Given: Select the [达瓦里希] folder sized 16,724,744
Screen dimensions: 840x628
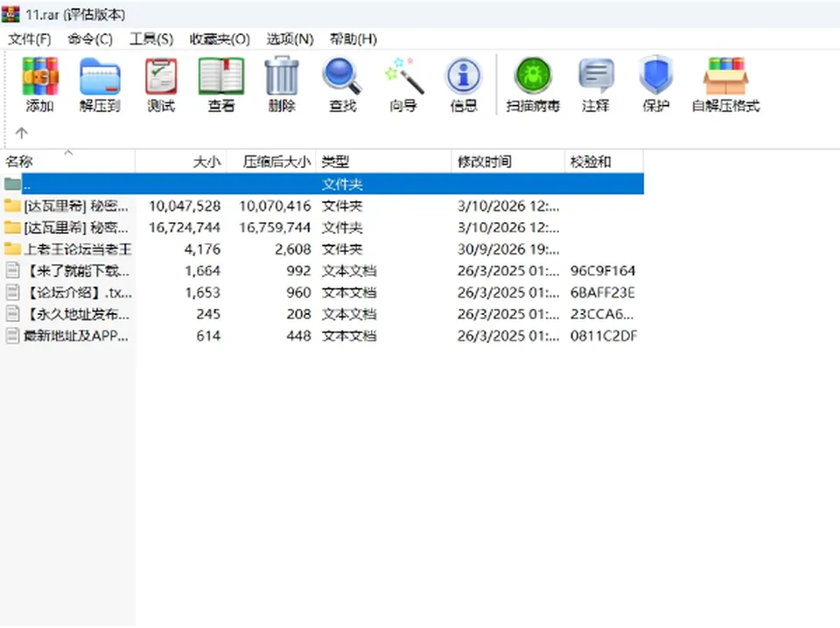Looking at the screenshot, I should (x=323, y=227).
